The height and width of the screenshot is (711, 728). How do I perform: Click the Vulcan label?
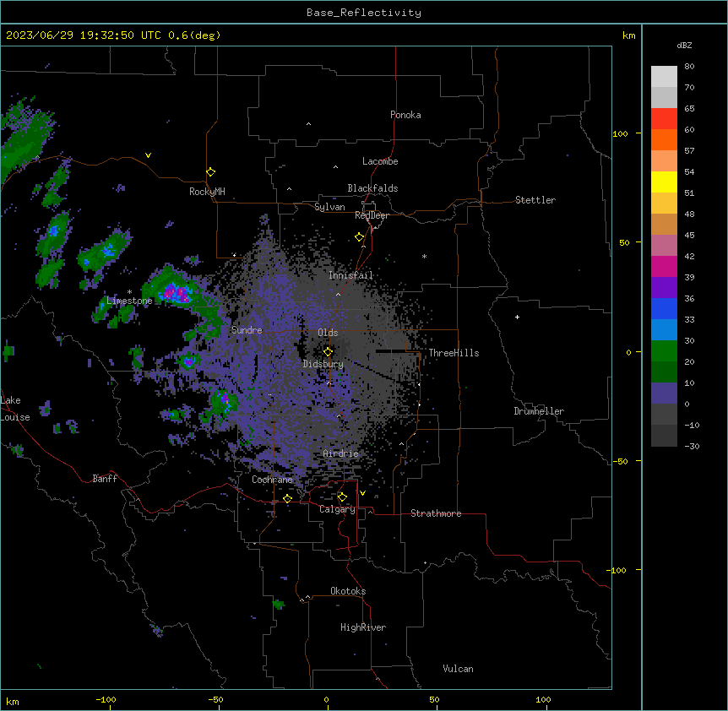(x=458, y=669)
